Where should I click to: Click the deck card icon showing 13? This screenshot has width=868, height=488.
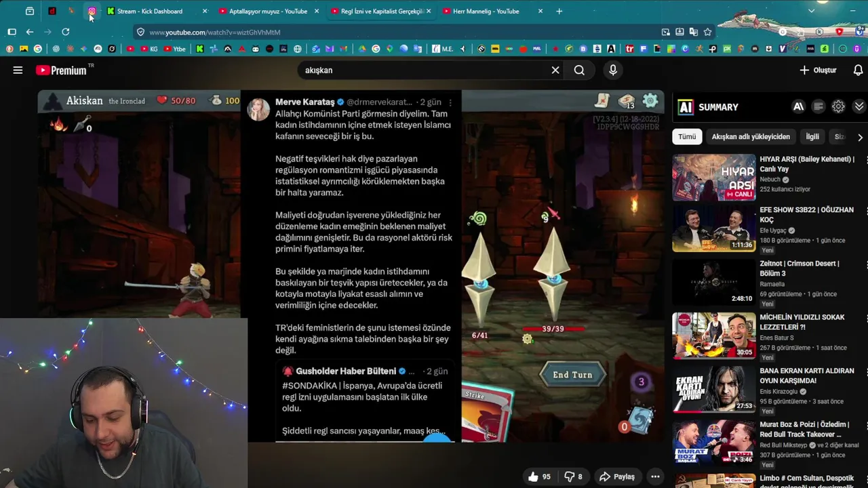pos(626,101)
